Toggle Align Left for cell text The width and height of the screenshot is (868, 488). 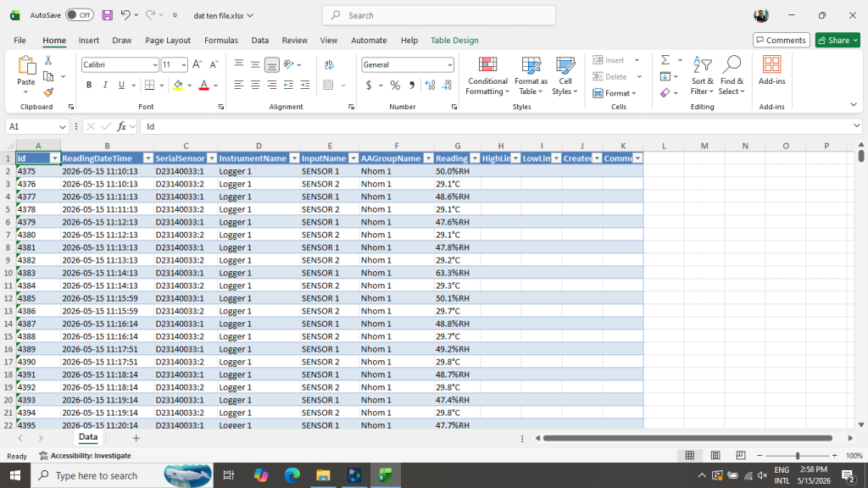tap(238, 86)
